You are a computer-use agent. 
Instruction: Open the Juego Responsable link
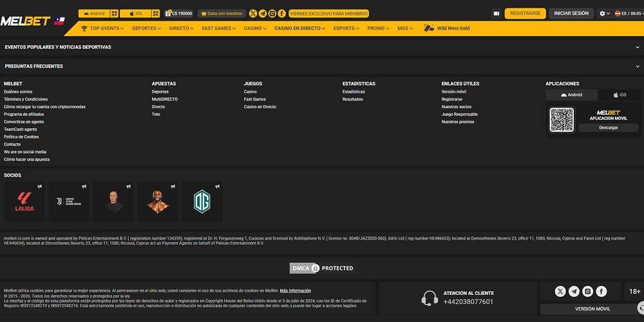tap(460, 115)
